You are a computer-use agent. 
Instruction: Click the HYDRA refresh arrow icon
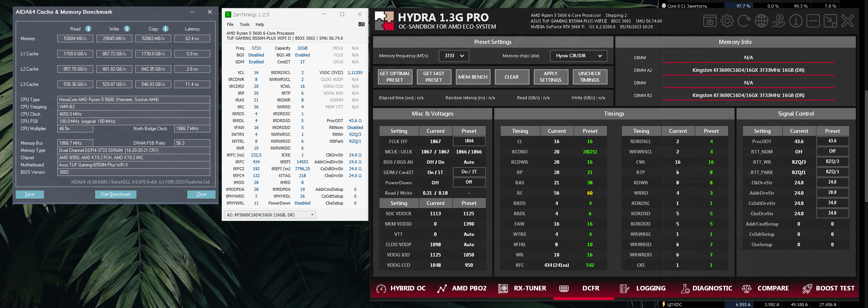(744, 21)
